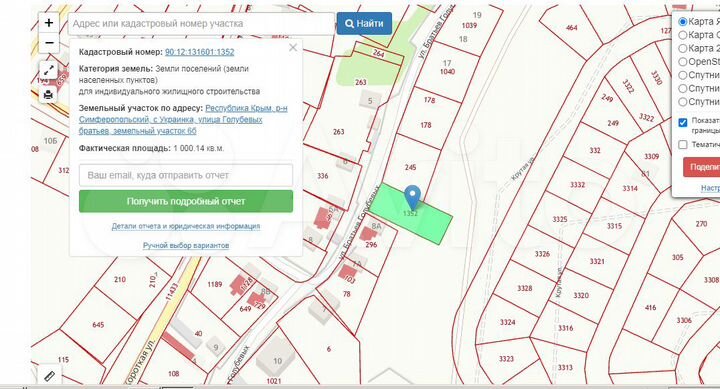720x389 pixels.
Task: Select the first Спутник radio option
Action: [x=683, y=75]
